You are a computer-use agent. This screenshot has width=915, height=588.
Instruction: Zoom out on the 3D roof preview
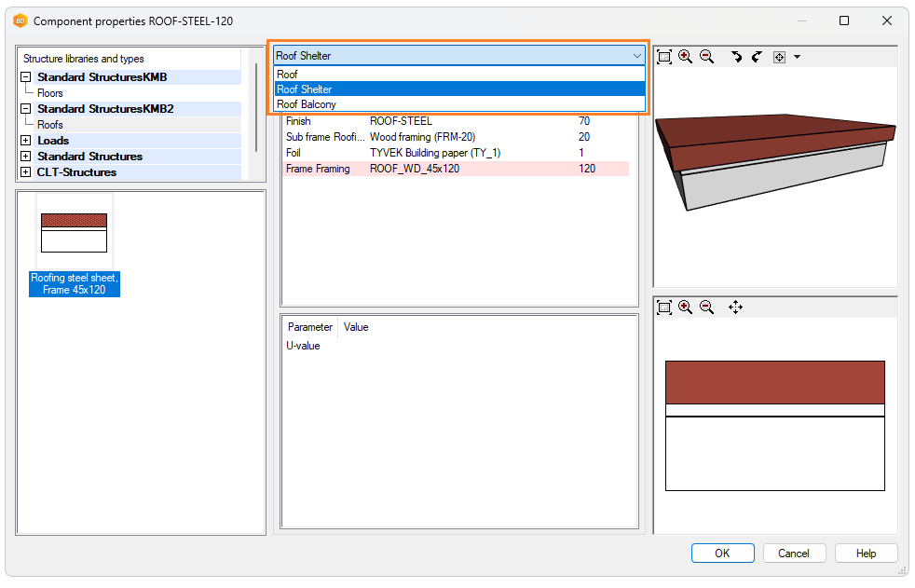[706, 57]
